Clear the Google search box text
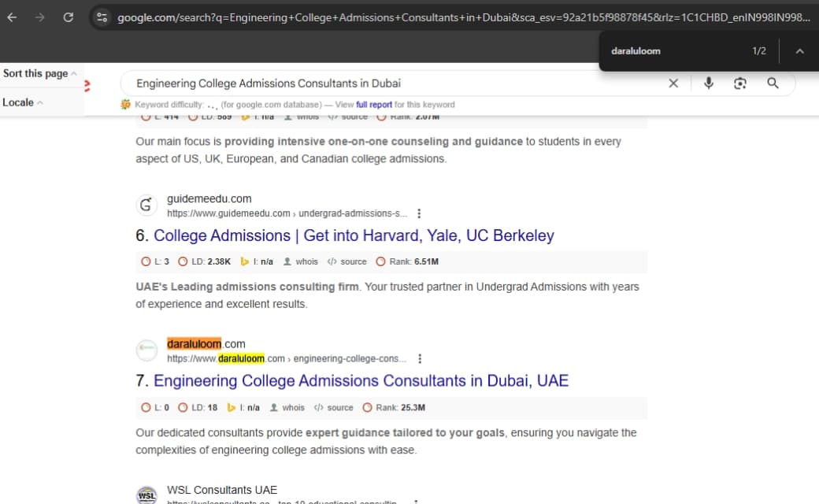The image size is (819, 504). click(673, 83)
